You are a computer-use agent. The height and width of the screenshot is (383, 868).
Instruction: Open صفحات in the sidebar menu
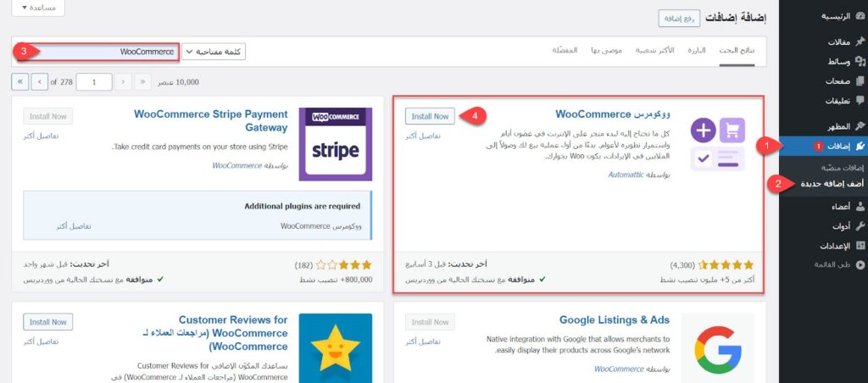click(838, 81)
